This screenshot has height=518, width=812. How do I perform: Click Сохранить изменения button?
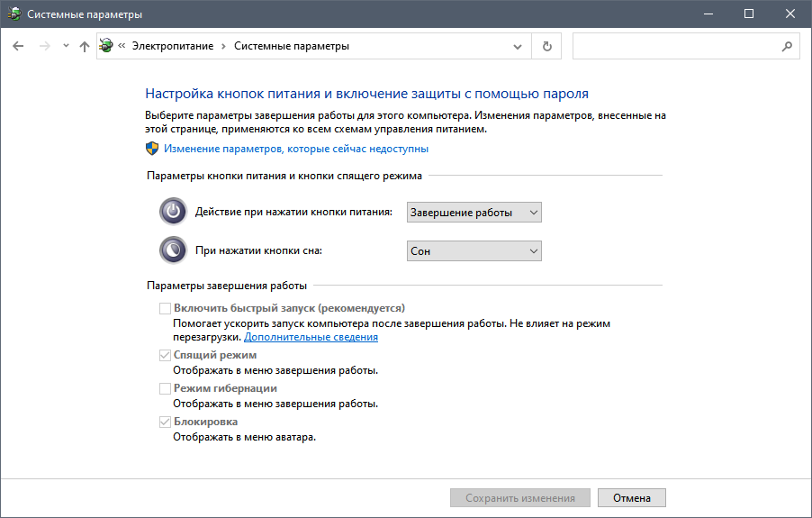coord(520,498)
